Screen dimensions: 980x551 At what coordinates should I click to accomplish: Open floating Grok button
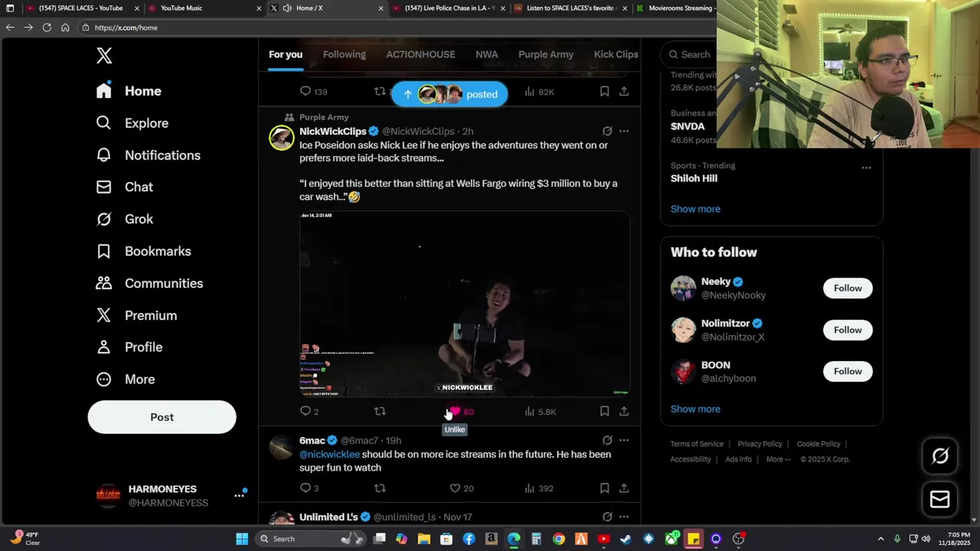[x=939, y=456]
